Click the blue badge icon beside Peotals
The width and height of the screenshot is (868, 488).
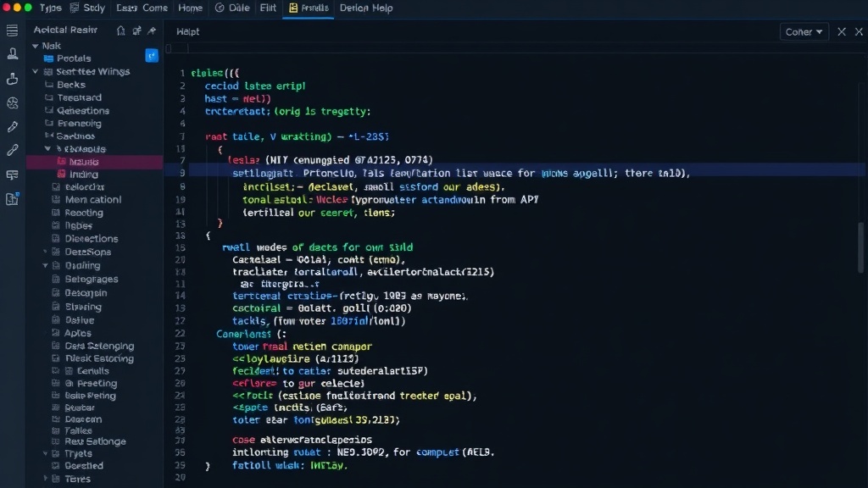click(151, 56)
